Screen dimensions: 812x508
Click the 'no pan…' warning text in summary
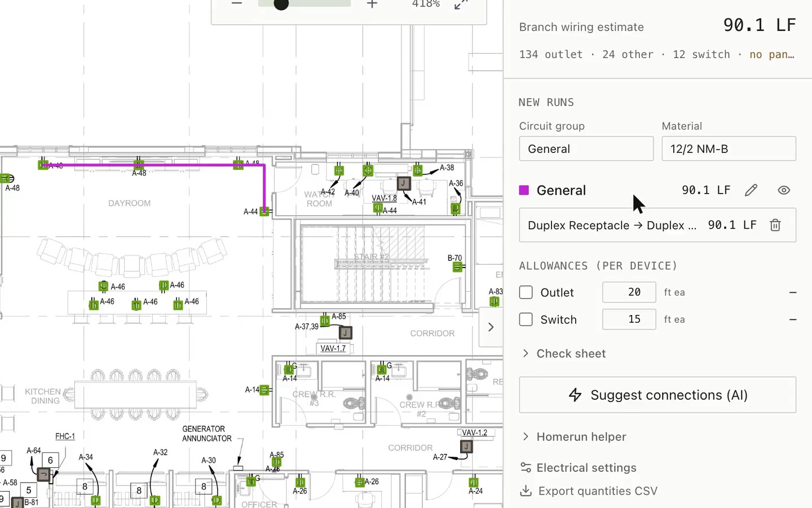(772, 54)
